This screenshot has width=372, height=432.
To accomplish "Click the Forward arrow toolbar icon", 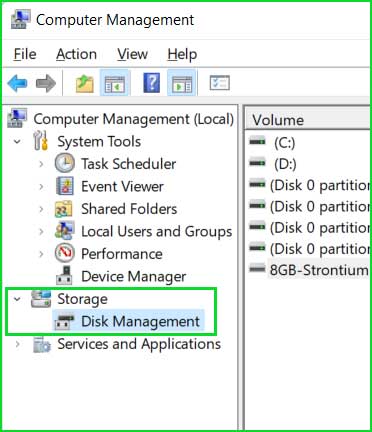I will [x=46, y=83].
